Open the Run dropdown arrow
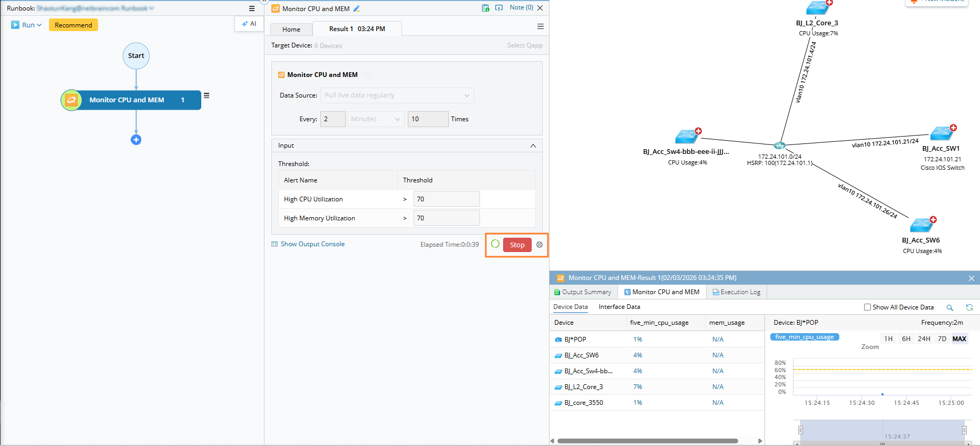980x446 pixels. click(40, 25)
